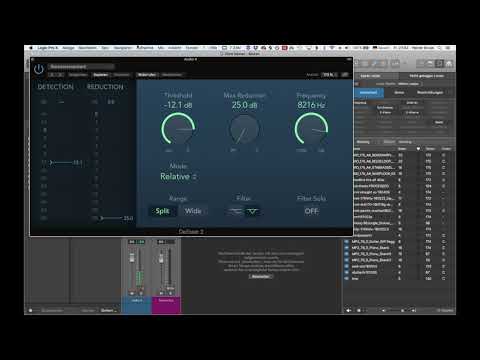Select the peak filter shape icon
480x360 pixels.
[252, 211]
